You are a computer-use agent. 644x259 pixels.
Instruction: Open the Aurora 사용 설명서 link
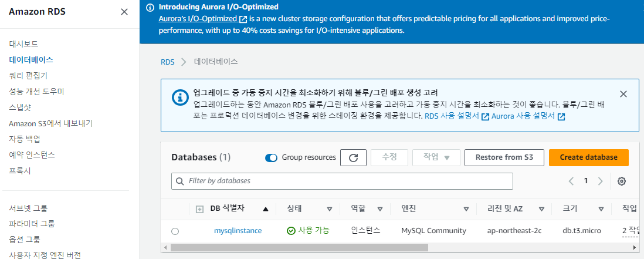click(x=528, y=116)
